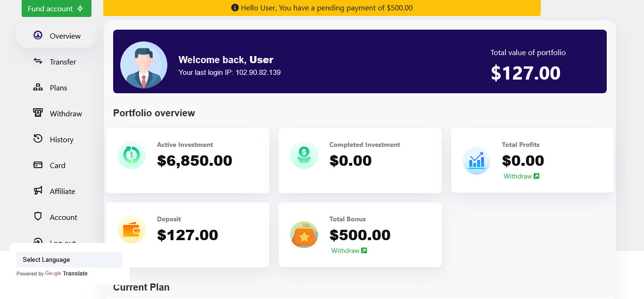Go to the History menu item
The image size is (644, 299).
tap(61, 139)
